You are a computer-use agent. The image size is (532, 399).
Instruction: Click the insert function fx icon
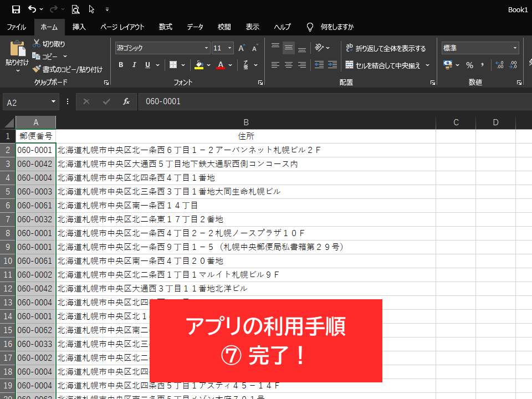(126, 101)
